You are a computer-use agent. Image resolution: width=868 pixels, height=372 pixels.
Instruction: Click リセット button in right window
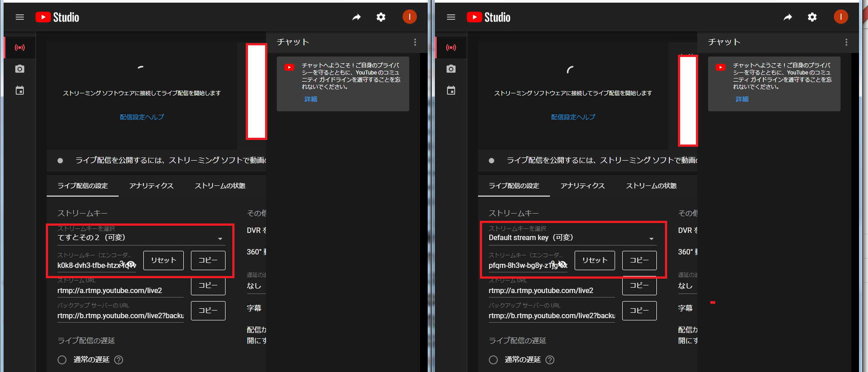click(x=595, y=260)
